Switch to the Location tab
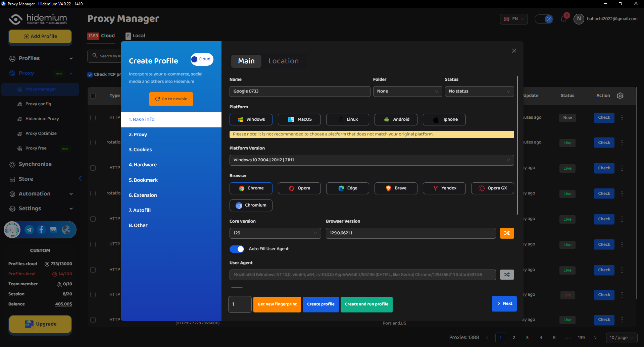This screenshot has height=347, width=644. click(x=284, y=61)
